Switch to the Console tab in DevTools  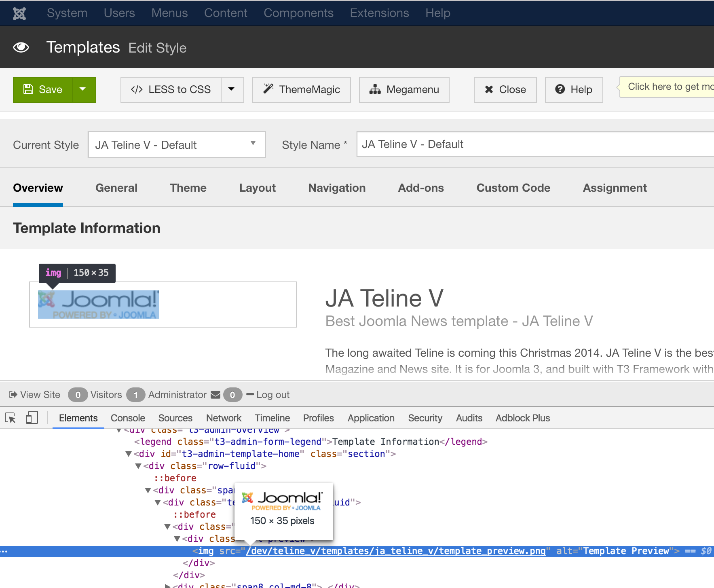pos(127,418)
